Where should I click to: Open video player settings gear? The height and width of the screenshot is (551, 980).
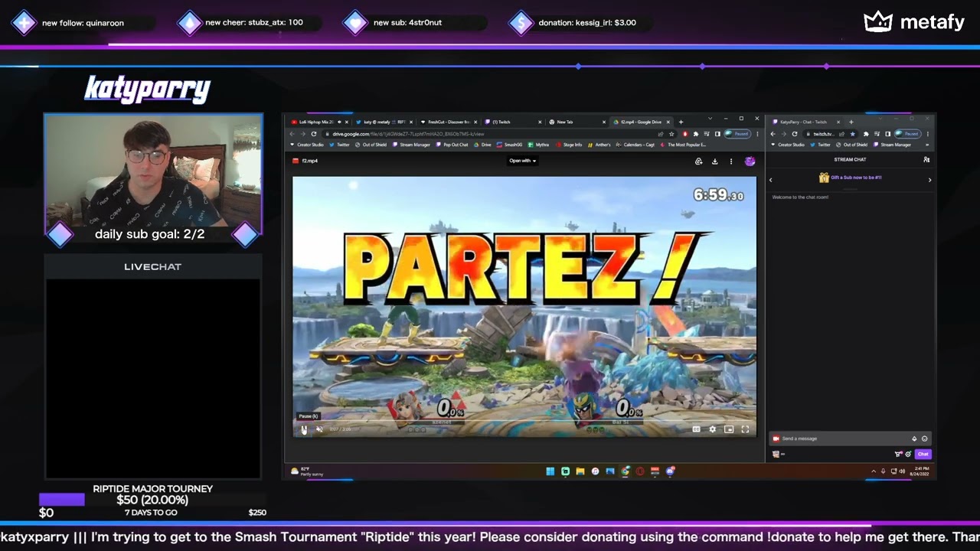712,429
